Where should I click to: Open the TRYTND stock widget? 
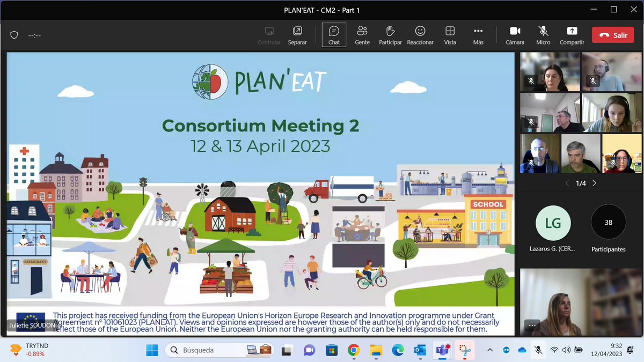tap(30, 350)
